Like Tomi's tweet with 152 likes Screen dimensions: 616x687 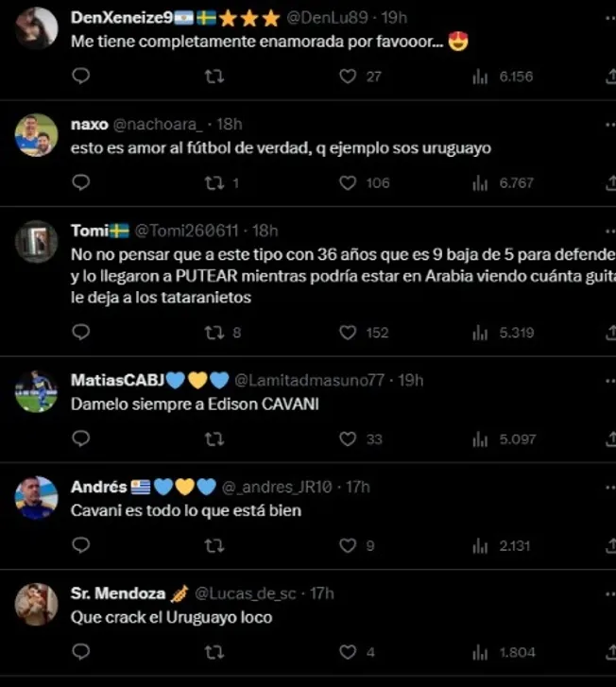coord(348,333)
